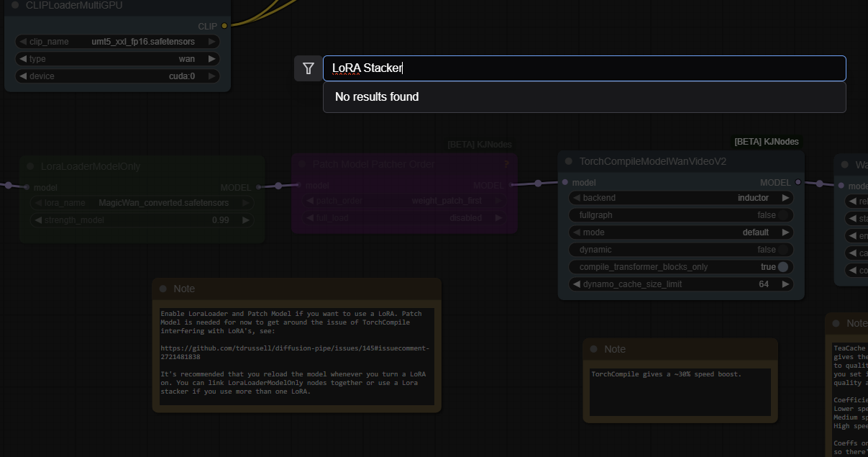This screenshot has width=868, height=457.
Task: Select previous clip_name with left arrow
Action: coord(23,42)
